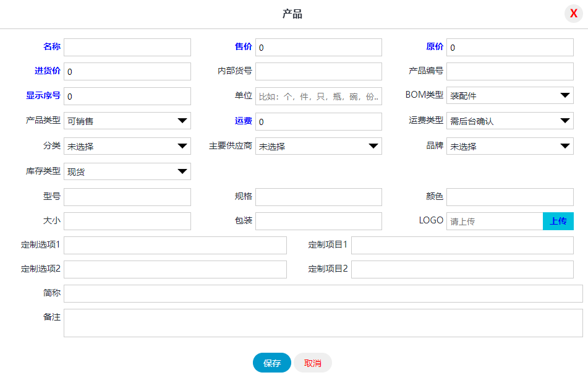Close the 产品 dialog with the red X
Viewport: 588px width, 375px height.
pyautogui.click(x=574, y=13)
